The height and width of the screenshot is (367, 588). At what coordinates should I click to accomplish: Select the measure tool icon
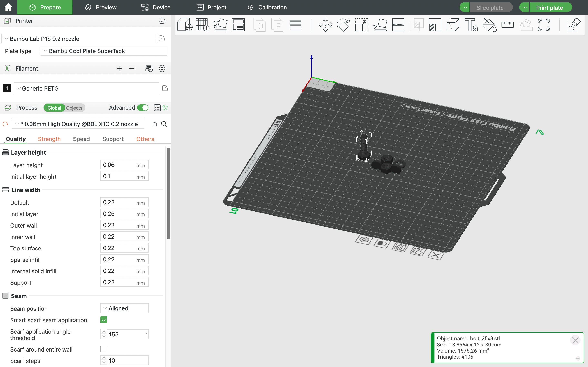tap(508, 24)
